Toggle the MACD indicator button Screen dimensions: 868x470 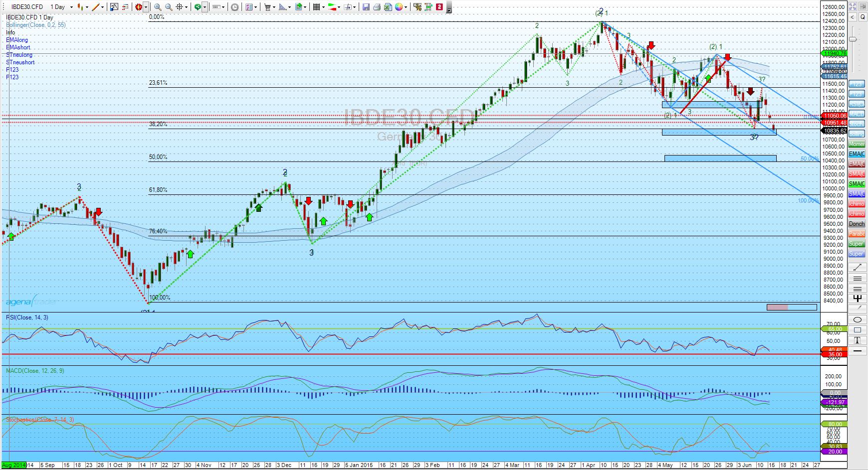(857, 114)
